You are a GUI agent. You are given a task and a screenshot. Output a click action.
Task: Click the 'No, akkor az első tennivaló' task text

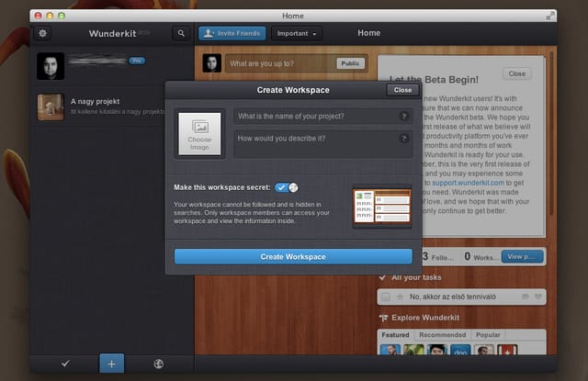(x=453, y=297)
